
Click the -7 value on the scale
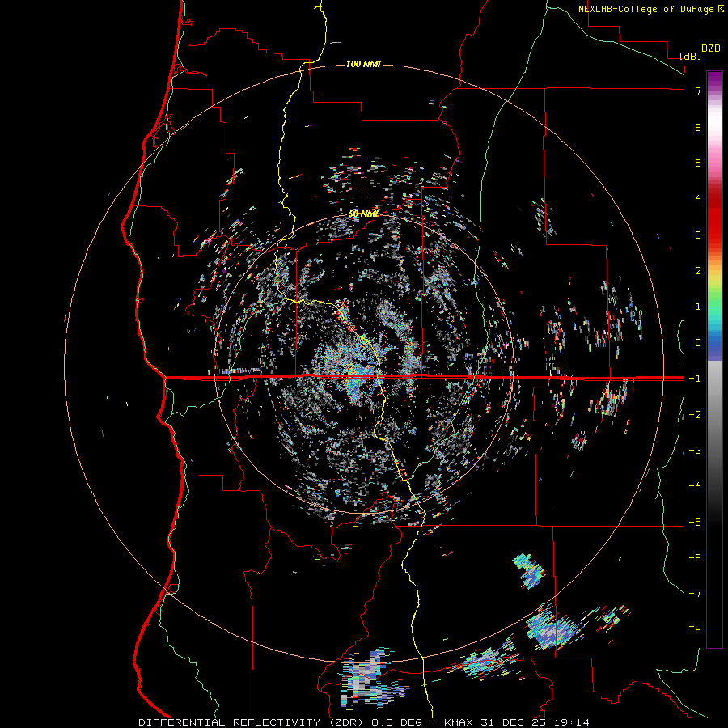click(x=695, y=594)
